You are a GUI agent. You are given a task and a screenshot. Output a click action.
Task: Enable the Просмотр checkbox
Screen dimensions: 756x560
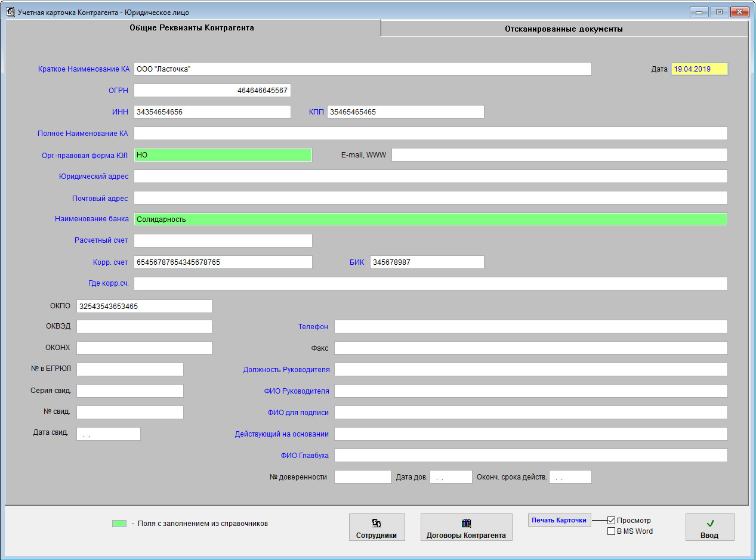(x=611, y=521)
